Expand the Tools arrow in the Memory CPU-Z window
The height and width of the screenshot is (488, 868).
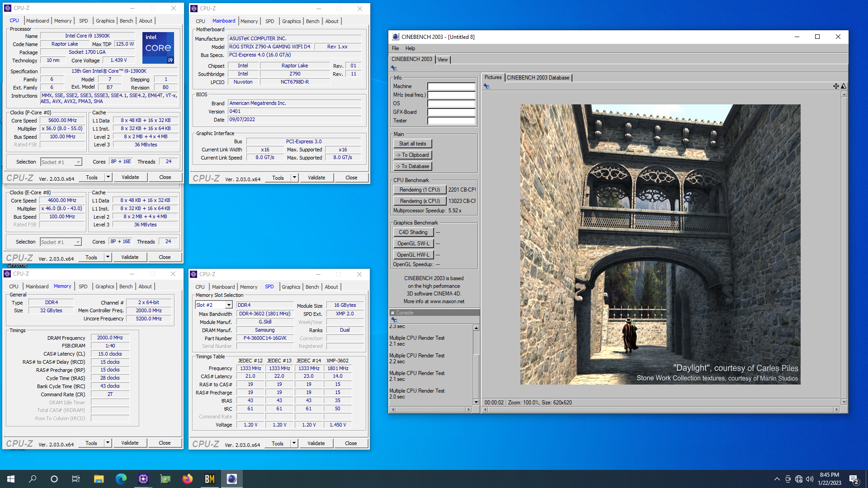[x=108, y=443]
